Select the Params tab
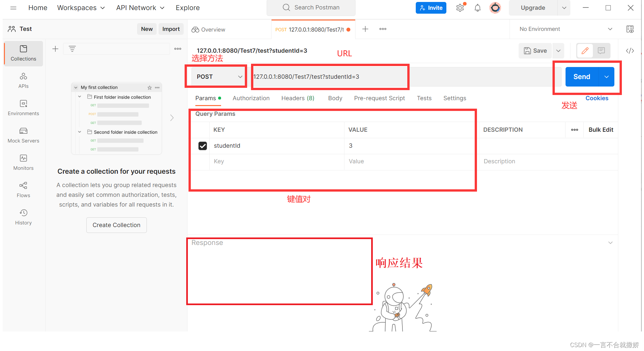Viewport: 644px width, 351px height. [x=208, y=98]
